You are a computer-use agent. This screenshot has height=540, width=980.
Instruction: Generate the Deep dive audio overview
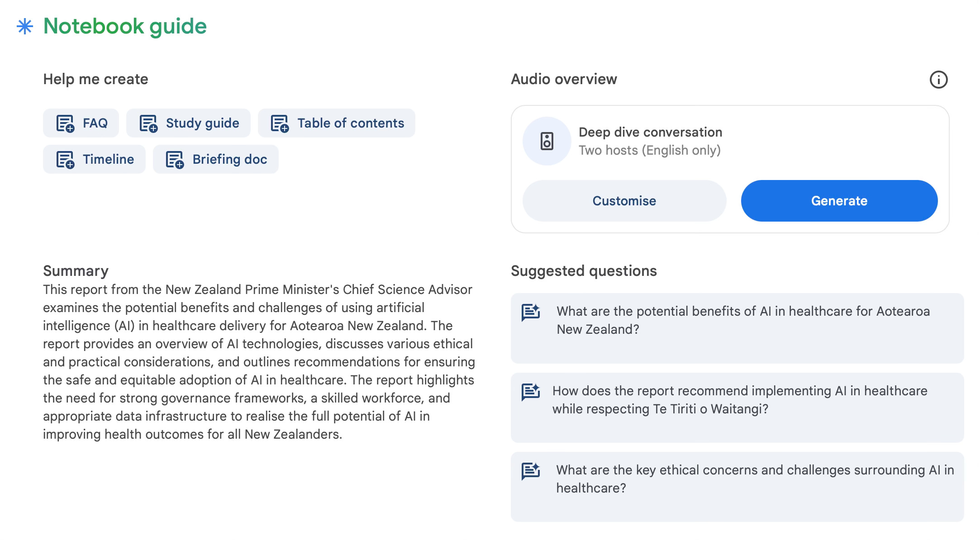pos(839,201)
